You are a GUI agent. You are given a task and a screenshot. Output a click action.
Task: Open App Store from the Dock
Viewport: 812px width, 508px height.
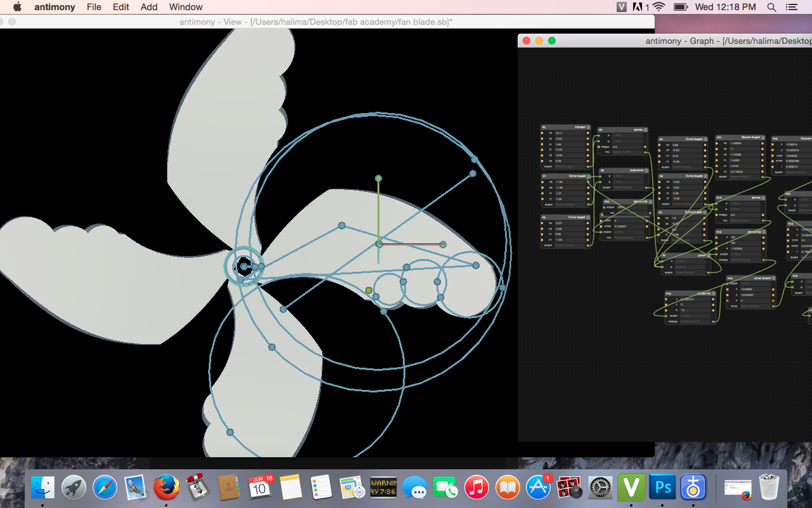[x=539, y=488]
